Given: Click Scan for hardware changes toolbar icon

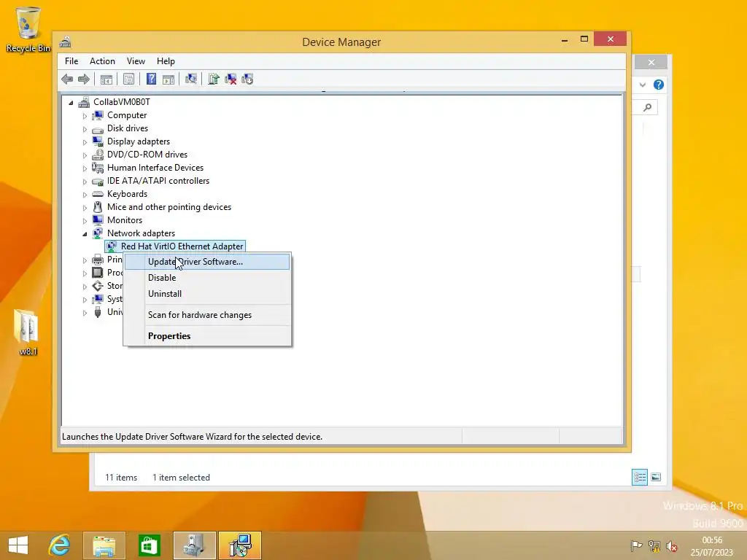Looking at the screenshot, I should tap(191, 79).
